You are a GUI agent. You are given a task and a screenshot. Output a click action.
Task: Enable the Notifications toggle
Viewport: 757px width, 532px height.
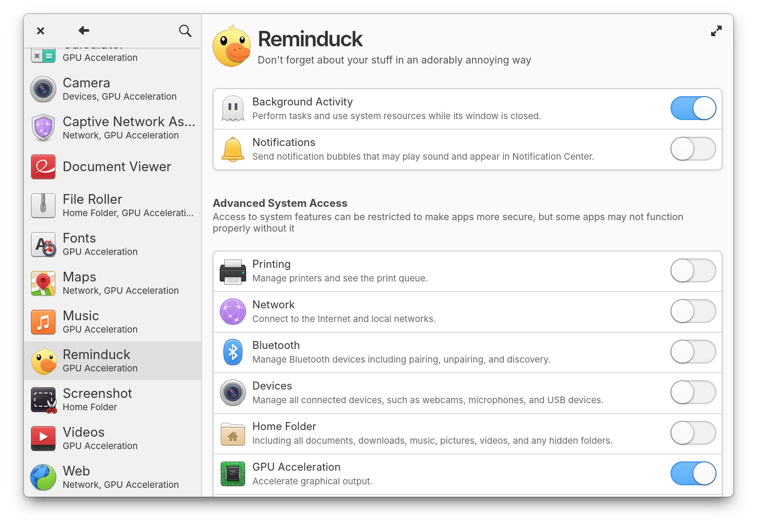click(693, 149)
